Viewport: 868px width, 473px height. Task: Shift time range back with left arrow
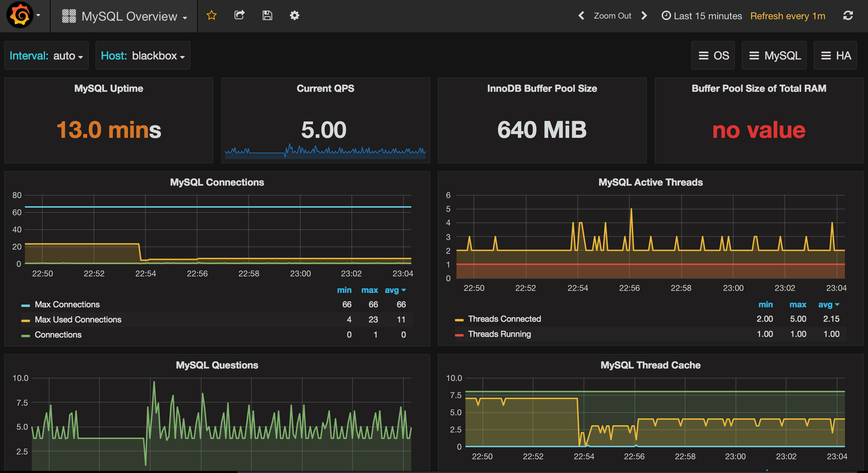click(582, 15)
